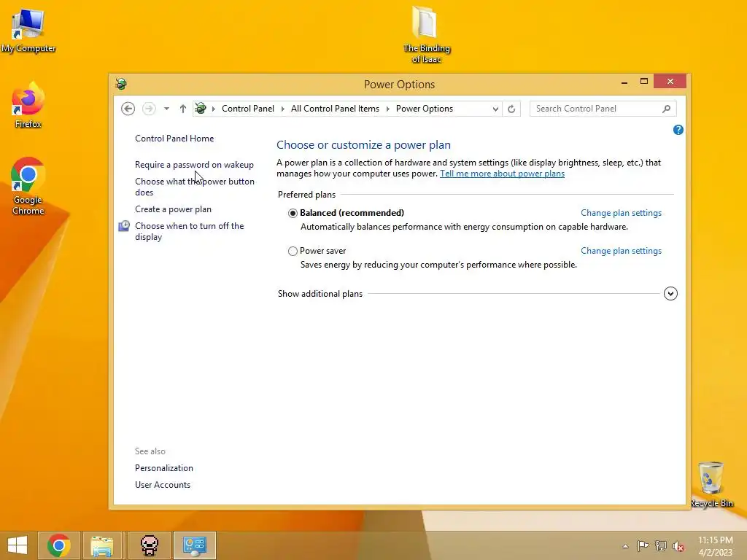Click the Control Panel taskbar icon
This screenshot has width=747, height=560.
coord(194,545)
